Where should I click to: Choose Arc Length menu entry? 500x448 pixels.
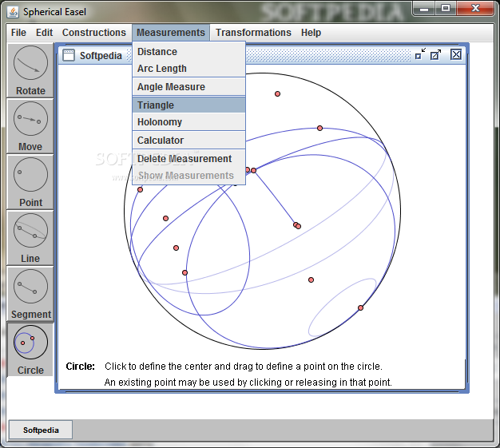click(x=188, y=69)
